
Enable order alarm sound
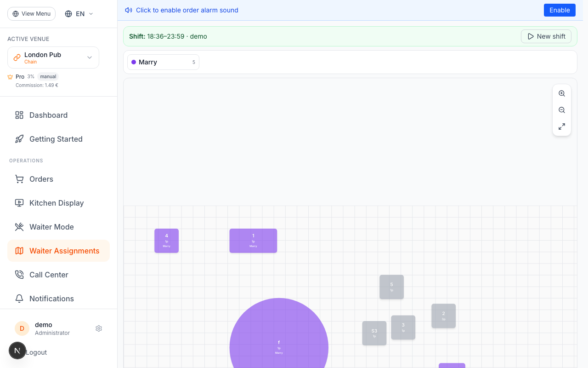tap(560, 10)
